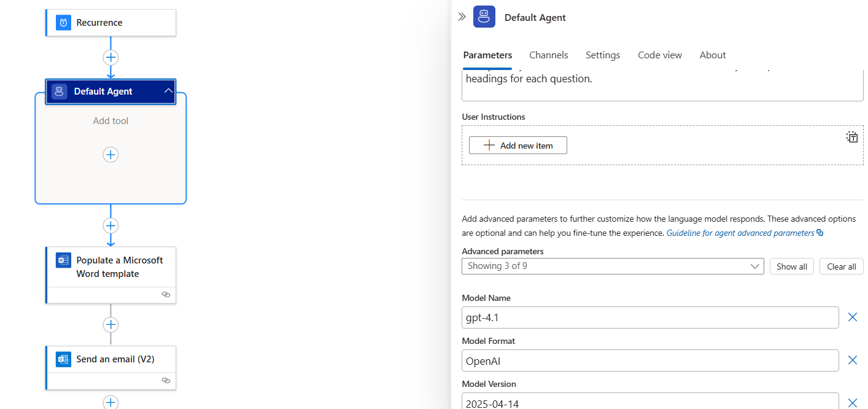Click plus button below Send an email
The height and width of the screenshot is (409, 868).
[110, 402]
